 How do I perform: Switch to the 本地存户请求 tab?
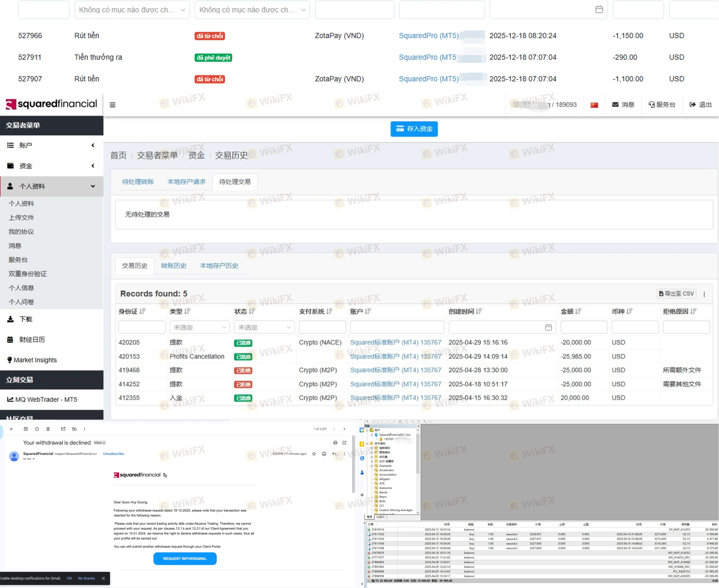coord(186,182)
